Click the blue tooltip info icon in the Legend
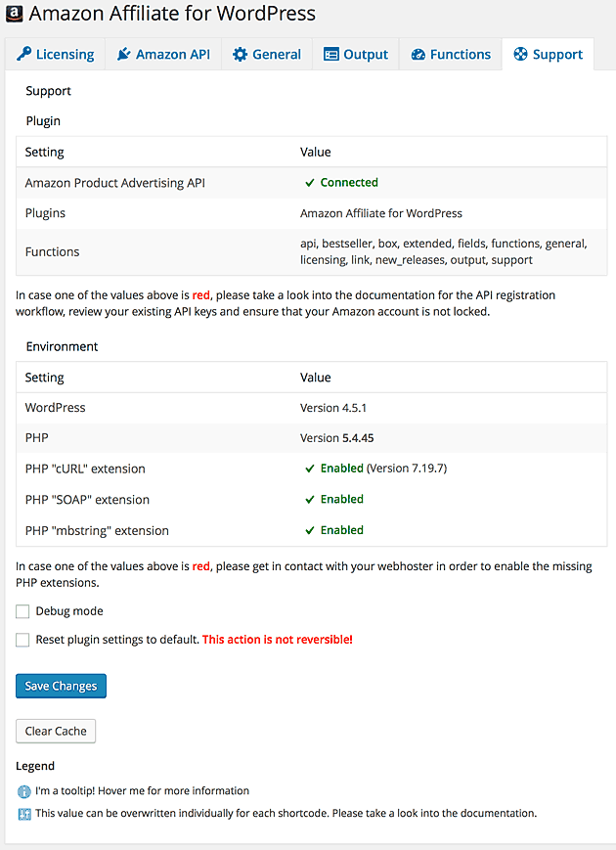Viewport: 616px width, 850px height. (x=24, y=791)
